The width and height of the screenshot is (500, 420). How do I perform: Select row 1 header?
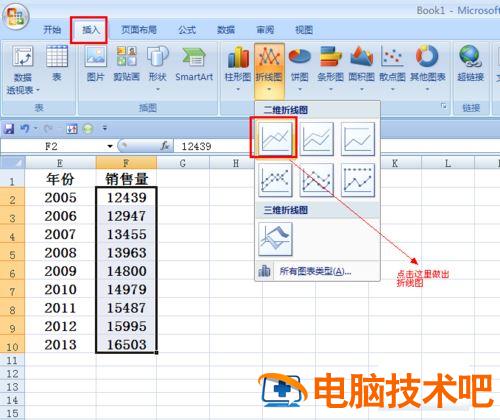[x=12, y=179]
